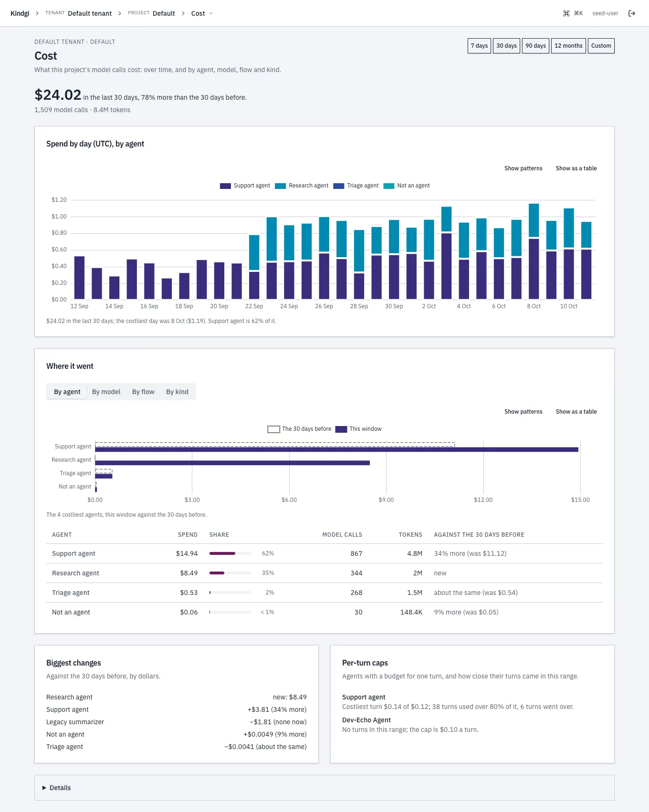649x812 pixels.
Task: Go to Kindgi home link
Action: click(20, 13)
